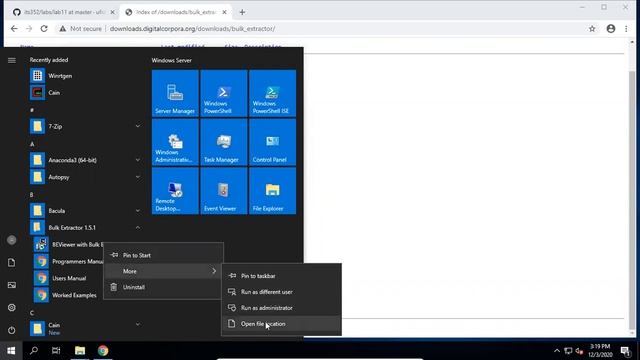Click the Windows Start button on taskbar
640x360 pixels.
(x=11, y=351)
